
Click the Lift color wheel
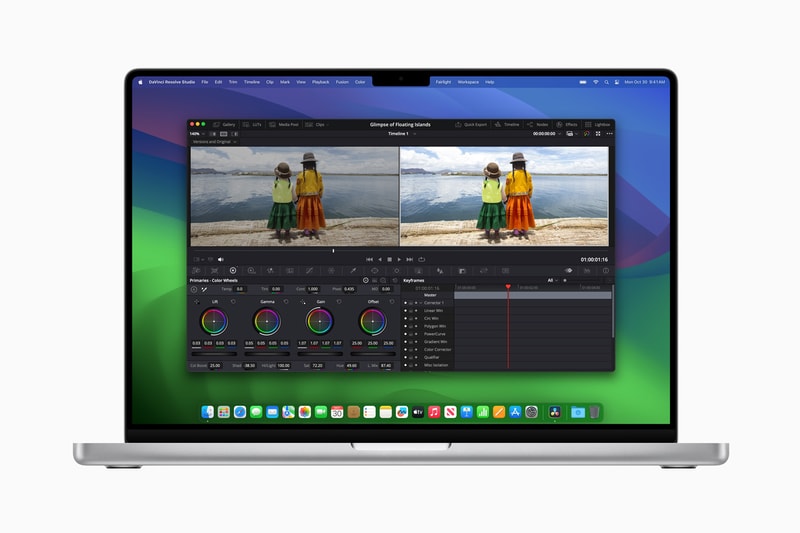coord(214,321)
